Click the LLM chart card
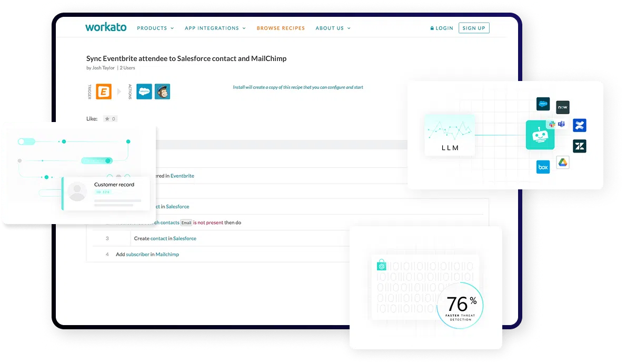The image size is (626, 364). coord(450,135)
